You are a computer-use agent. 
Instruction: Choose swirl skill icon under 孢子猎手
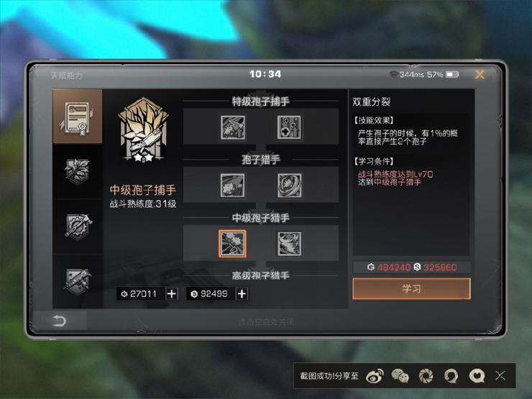pos(290,185)
